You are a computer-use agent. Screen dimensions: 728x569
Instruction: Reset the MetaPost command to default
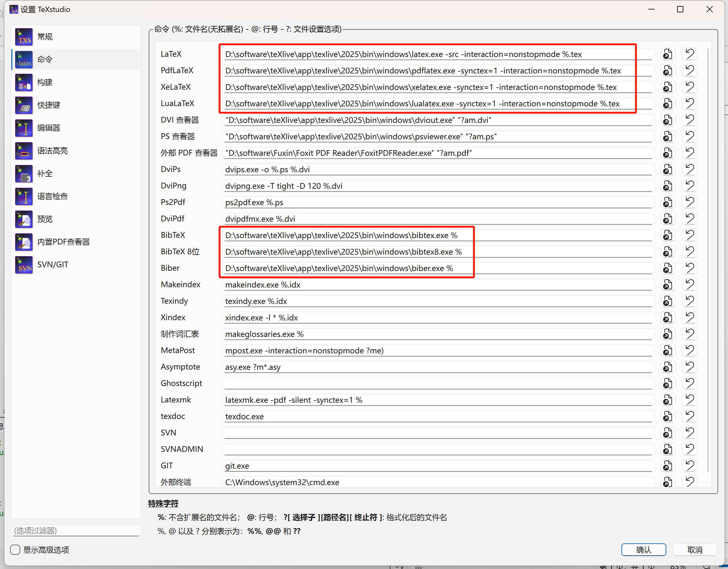(690, 351)
